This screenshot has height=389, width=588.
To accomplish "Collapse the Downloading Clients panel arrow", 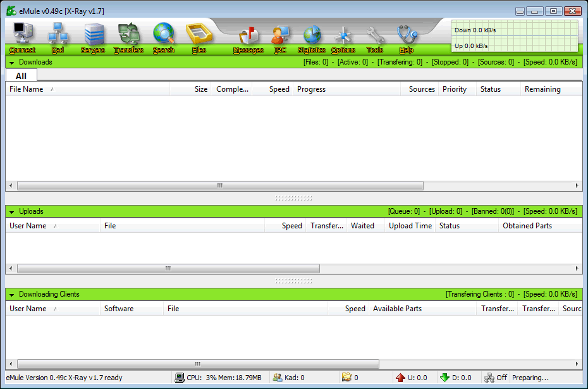I will coord(11,295).
